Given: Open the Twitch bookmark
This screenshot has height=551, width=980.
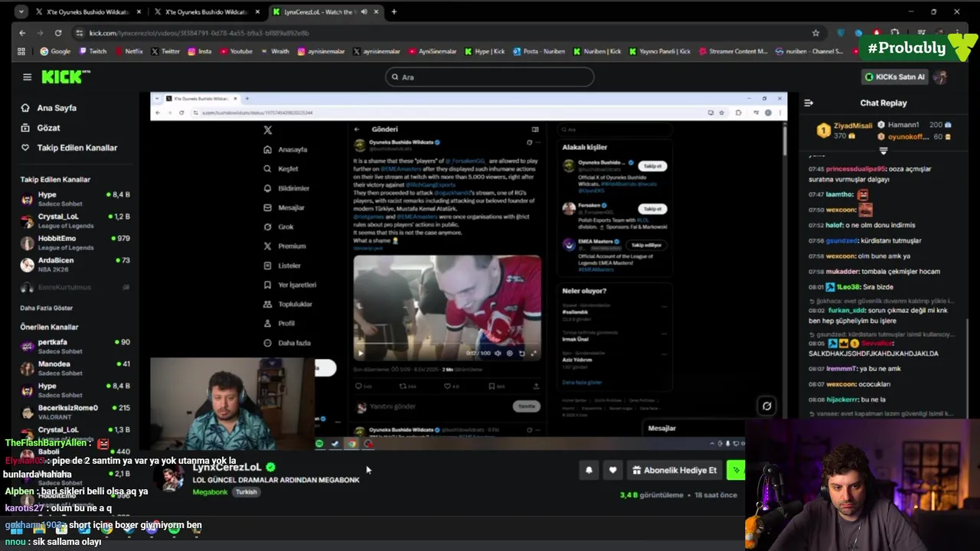Looking at the screenshot, I should (x=93, y=51).
